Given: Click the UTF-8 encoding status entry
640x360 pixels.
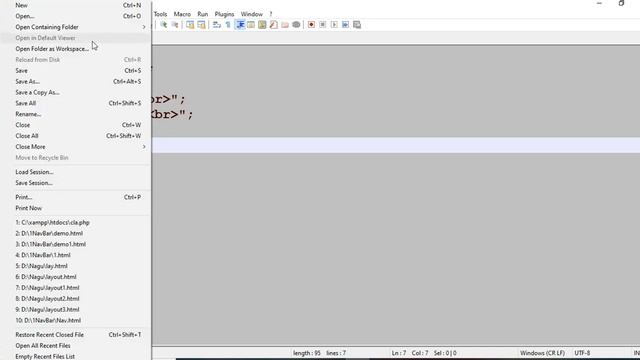Looking at the screenshot, I should (x=582, y=353).
